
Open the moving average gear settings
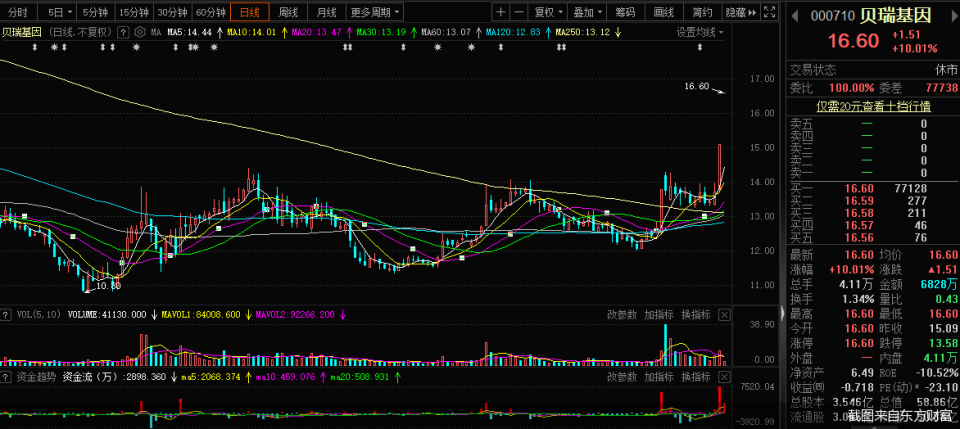click(140, 32)
